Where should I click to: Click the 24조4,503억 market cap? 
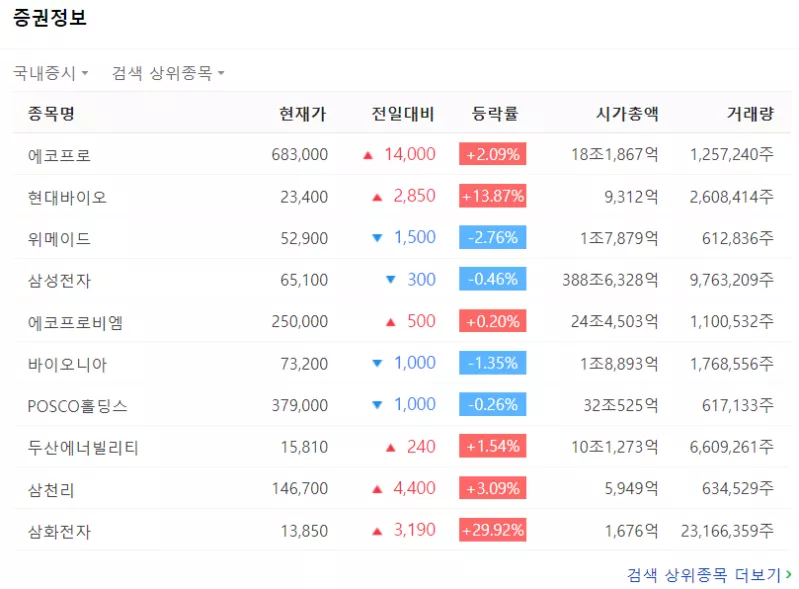(615, 322)
